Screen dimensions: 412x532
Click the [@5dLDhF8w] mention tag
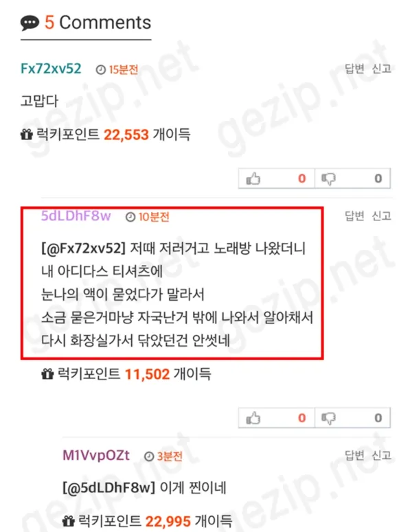tap(108, 488)
